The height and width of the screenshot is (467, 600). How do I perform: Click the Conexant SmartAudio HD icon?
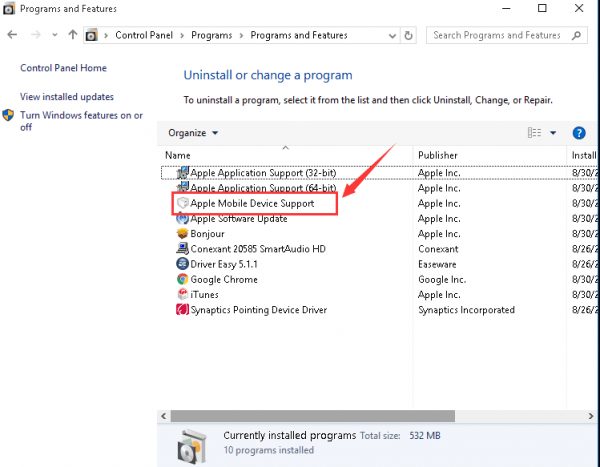click(x=183, y=249)
